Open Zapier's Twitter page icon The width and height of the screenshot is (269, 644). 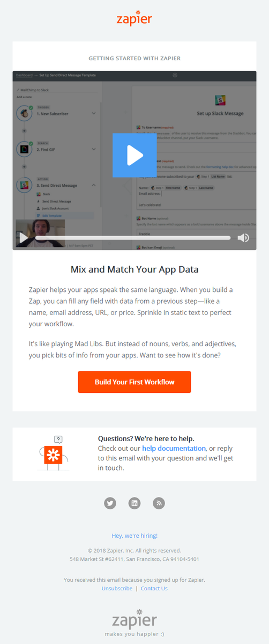pos(110,503)
